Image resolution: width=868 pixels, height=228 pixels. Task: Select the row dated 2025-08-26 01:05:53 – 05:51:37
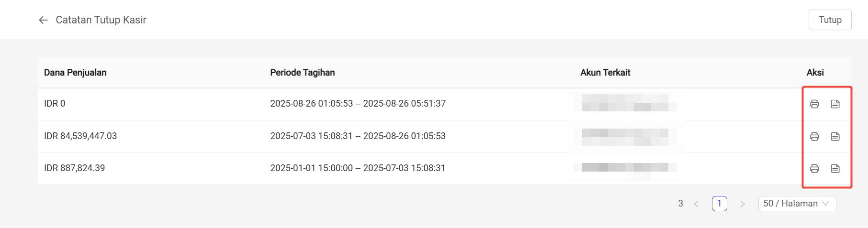[x=444, y=104]
